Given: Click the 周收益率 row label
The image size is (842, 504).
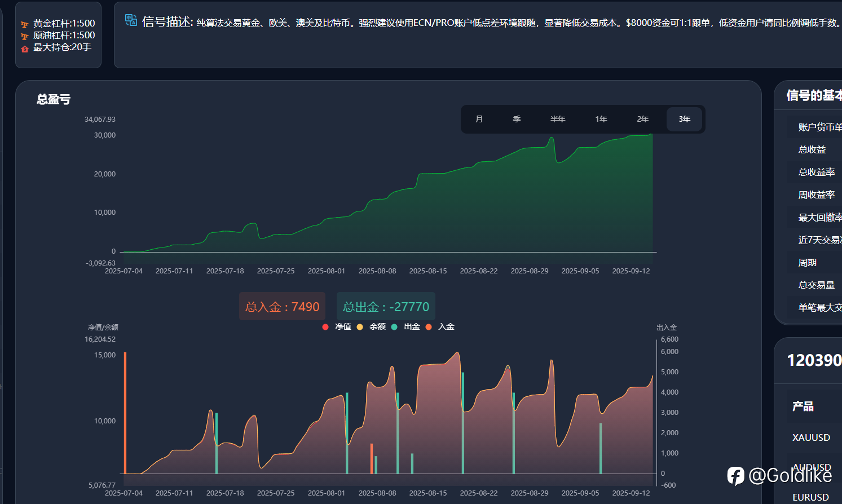Looking at the screenshot, I should point(817,195).
